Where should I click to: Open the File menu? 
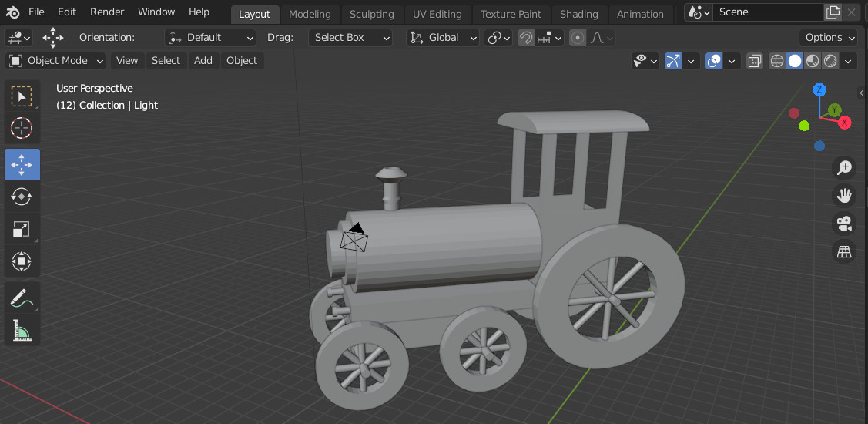click(x=36, y=12)
